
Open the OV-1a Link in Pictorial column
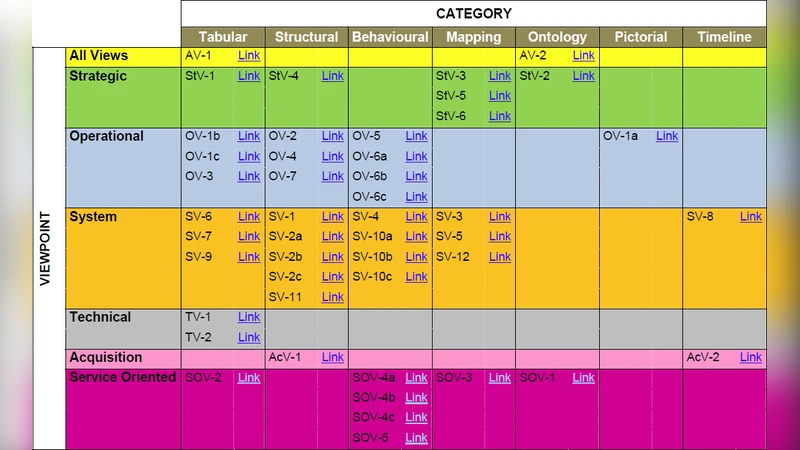(667, 136)
